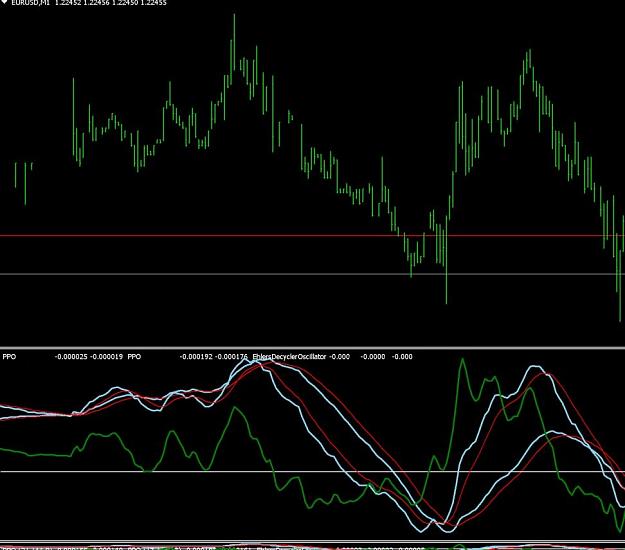Click the second PPO label before -0.000192
The height and width of the screenshot is (550, 625).
pyautogui.click(x=134, y=356)
